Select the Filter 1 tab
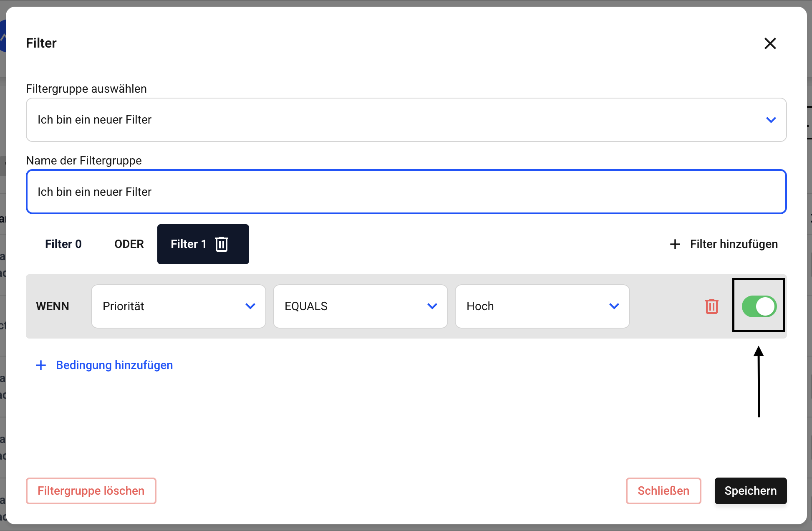The image size is (812, 531). (188, 244)
